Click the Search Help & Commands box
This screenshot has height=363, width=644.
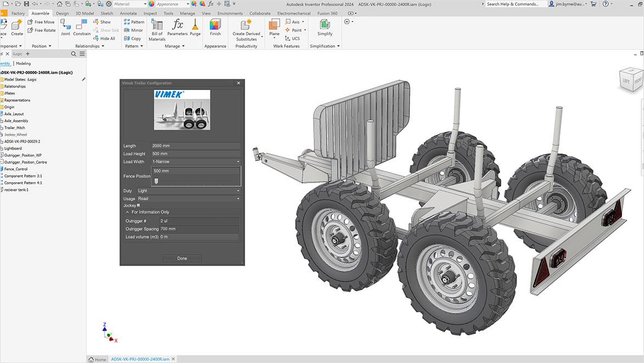pyautogui.click(x=516, y=4)
